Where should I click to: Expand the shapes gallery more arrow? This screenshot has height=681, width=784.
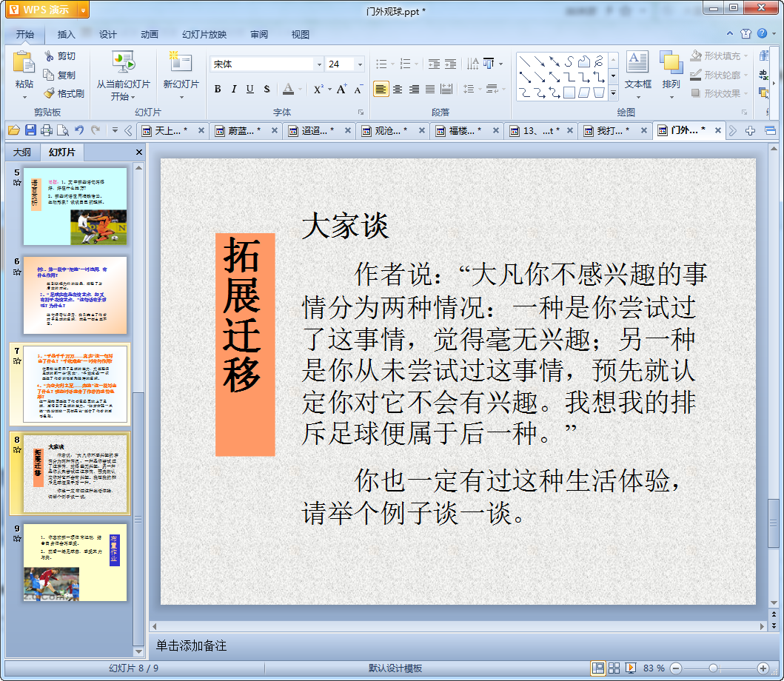[x=613, y=93]
